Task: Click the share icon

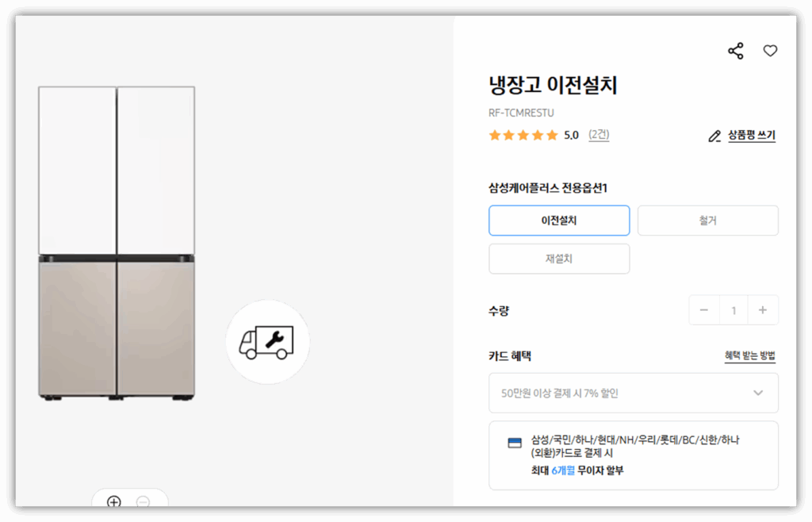Action: tap(735, 51)
